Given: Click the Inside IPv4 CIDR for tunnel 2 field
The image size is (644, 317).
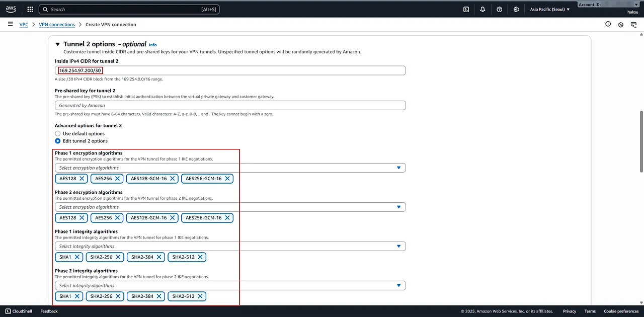Looking at the screenshot, I should (252, 70).
